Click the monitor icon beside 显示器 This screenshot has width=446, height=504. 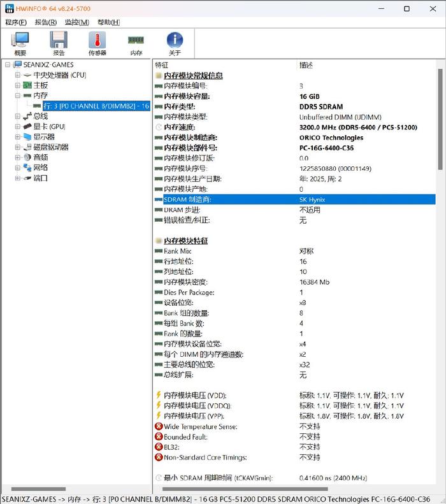pyautogui.click(x=27, y=136)
